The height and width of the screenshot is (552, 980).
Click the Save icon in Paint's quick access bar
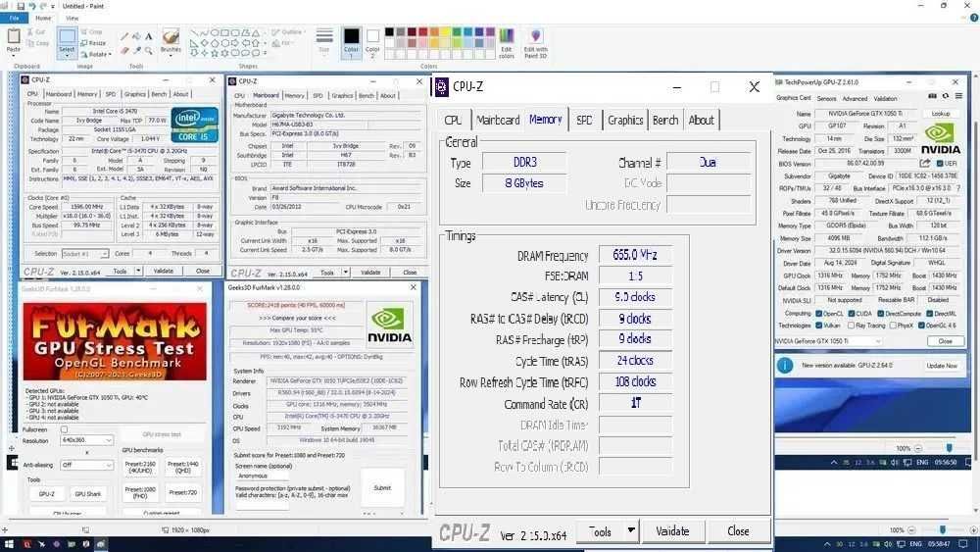click(21, 6)
